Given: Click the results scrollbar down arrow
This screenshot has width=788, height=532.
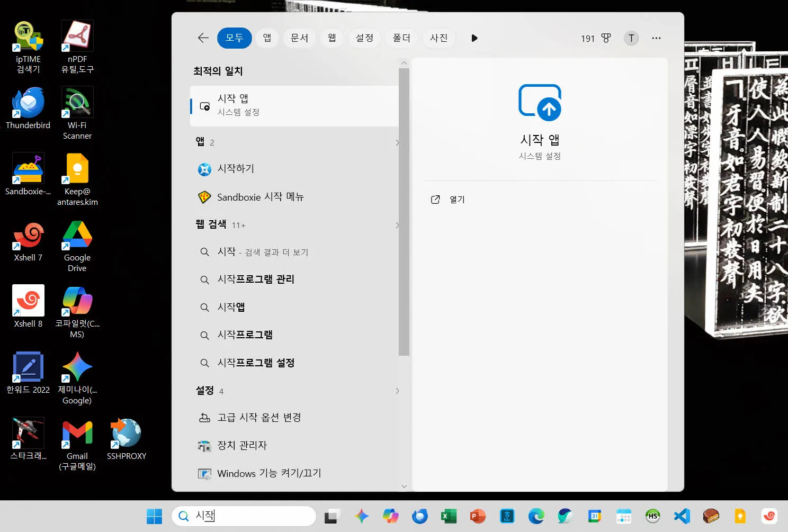Looking at the screenshot, I should (x=404, y=486).
